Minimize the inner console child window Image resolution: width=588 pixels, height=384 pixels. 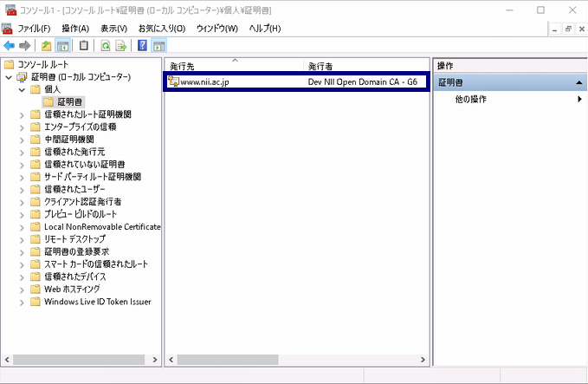click(554, 29)
